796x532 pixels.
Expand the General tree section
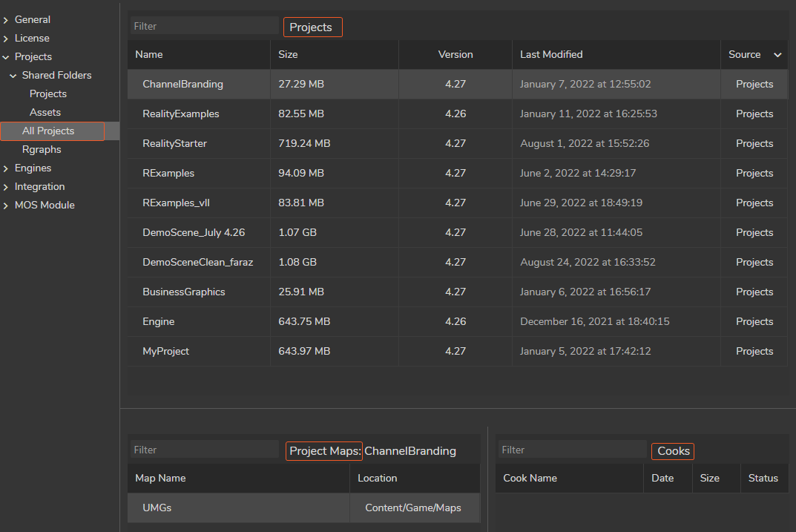pyautogui.click(x=6, y=20)
